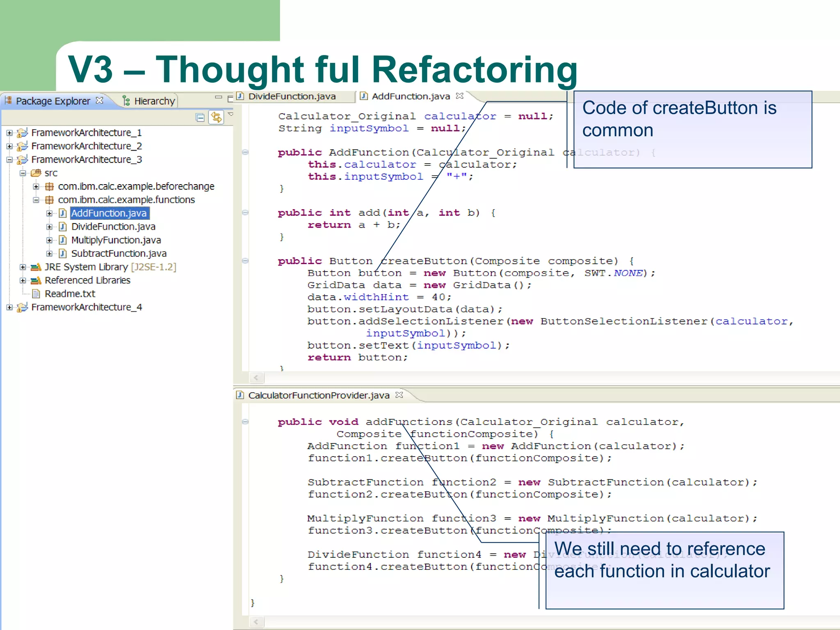Fold the addFunctions method marker
840x630 pixels.
[x=245, y=422]
